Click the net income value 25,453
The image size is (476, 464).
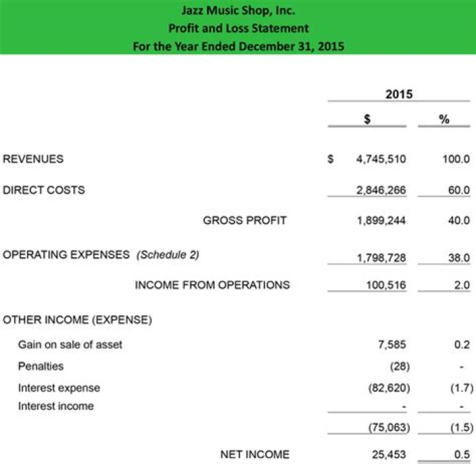pyautogui.click(x=388, y=455)
